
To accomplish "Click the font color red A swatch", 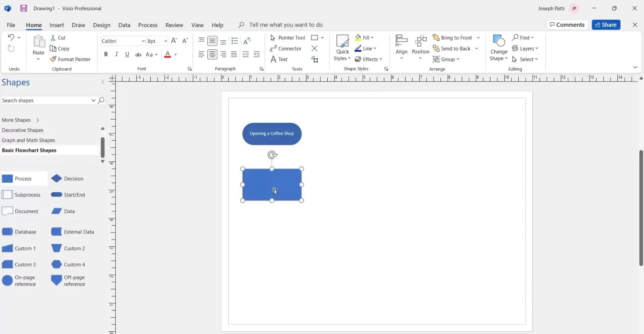I will tap(167, 55).
